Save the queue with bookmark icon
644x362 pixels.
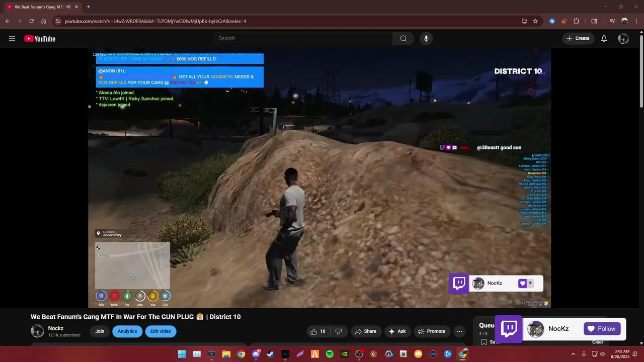coord(484,342)
